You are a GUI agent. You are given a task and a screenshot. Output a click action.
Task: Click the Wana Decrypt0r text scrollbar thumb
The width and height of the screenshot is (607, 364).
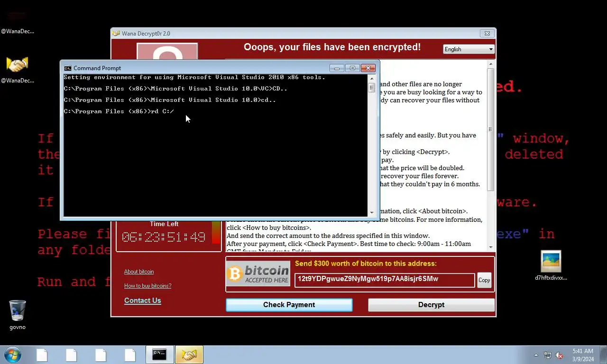click(x=491, y=129)
